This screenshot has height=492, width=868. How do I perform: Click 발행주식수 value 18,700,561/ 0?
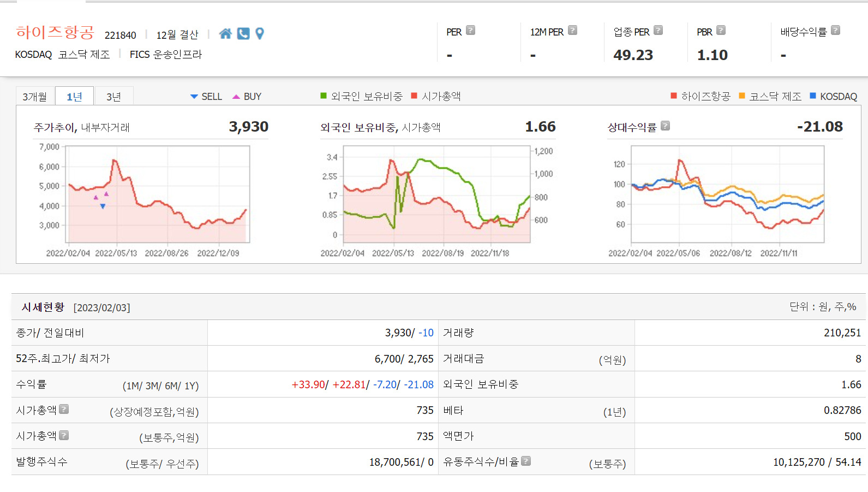[402, 462]
